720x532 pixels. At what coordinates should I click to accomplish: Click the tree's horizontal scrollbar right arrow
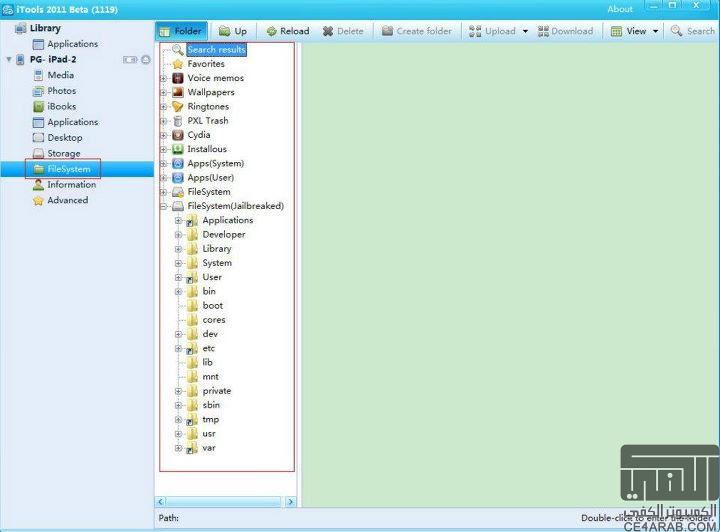click(290, 502)
